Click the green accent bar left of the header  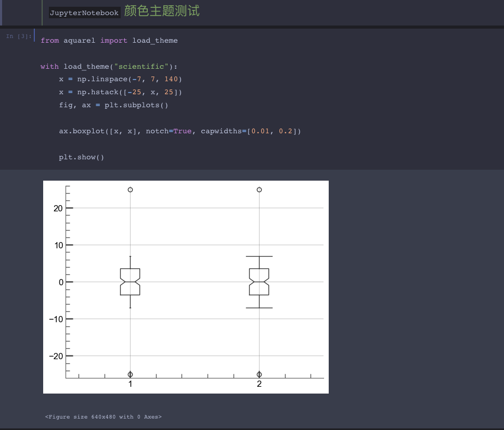(x=41, y=12)
